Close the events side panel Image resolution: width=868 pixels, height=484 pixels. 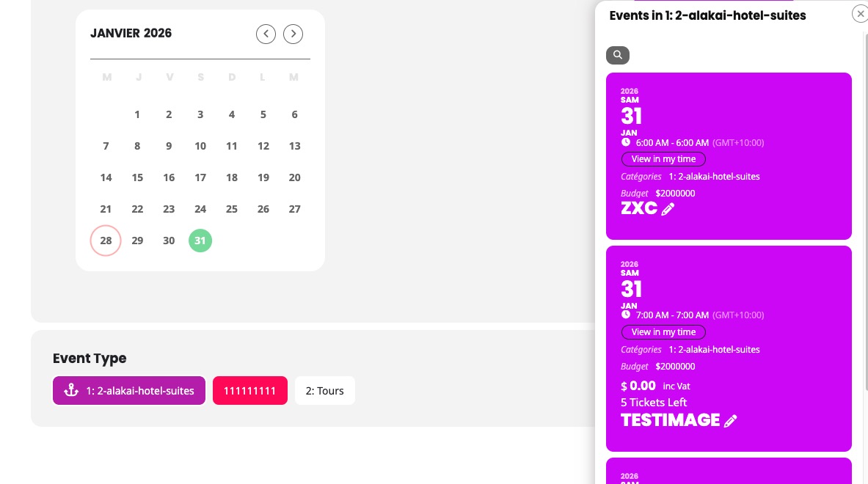pyautogui.click(x=860, y=14)
